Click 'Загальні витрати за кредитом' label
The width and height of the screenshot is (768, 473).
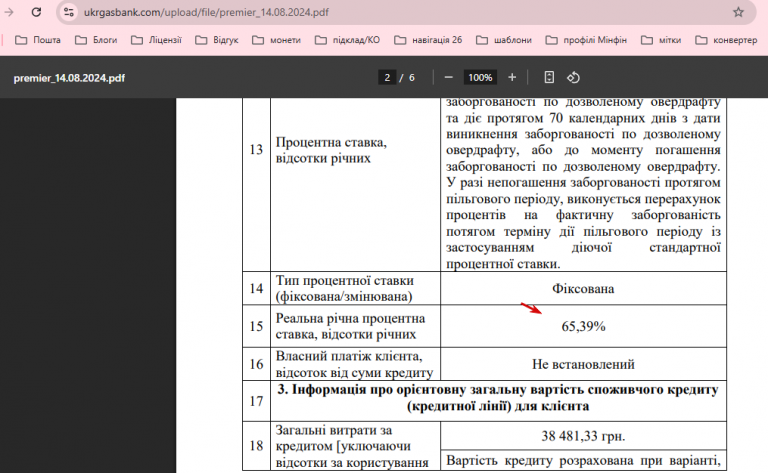tap(343, 438)
